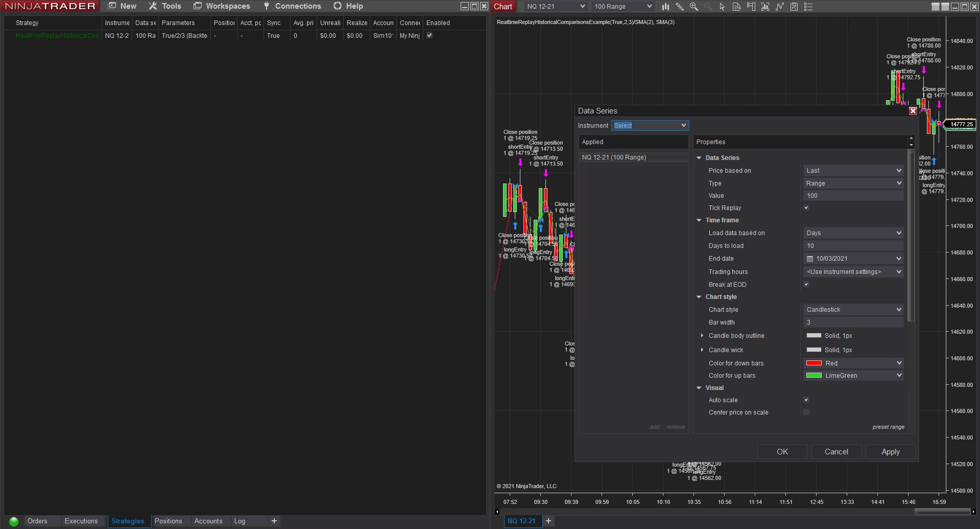The height and width of the screenshot is (529, 980).
Task: Click the preset range link
Action: point(889,427)
